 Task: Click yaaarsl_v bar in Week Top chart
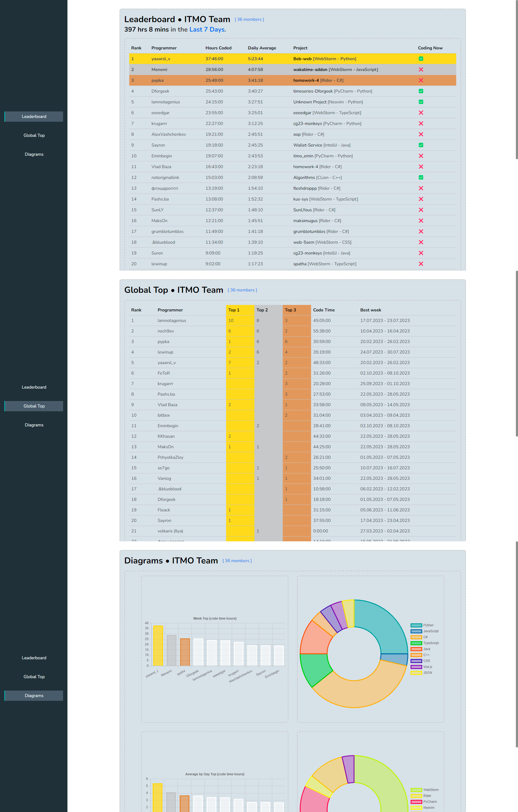158,645
